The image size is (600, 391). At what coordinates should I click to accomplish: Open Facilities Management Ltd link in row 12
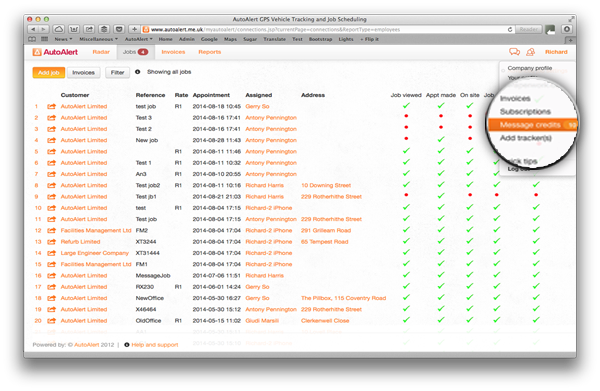pyautogui.click(x=96, y=231)
